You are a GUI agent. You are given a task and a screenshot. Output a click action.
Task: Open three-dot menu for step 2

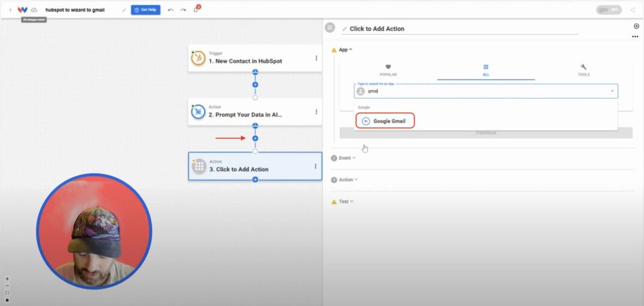point(316,112)
